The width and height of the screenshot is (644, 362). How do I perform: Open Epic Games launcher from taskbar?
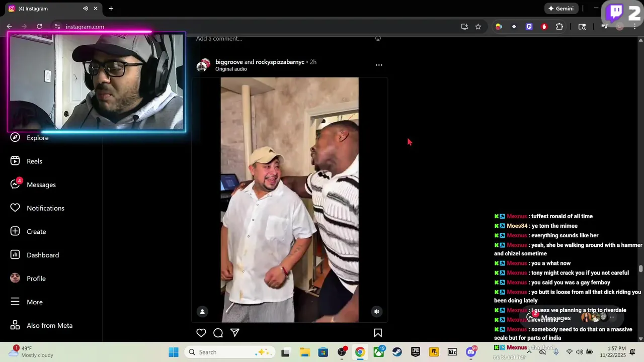pos(416,352)
